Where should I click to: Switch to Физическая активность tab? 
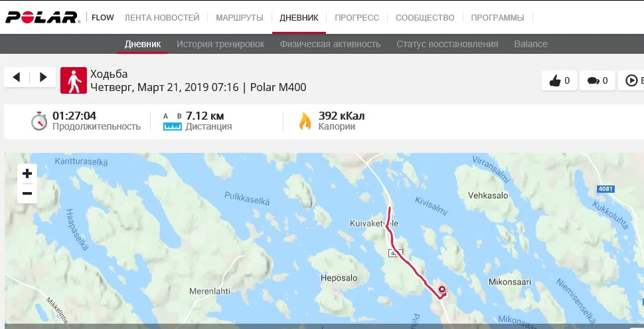pos(330,44)
